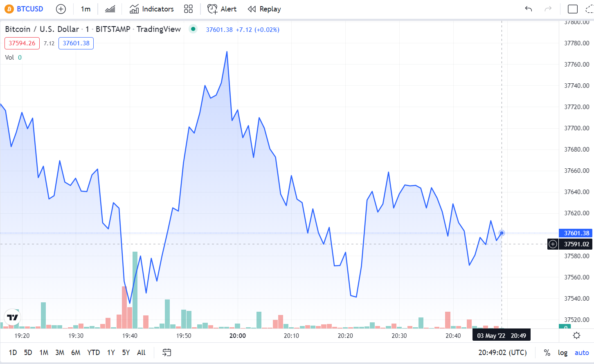Click the green volume tag on price axis
594x364 pixels.
[565, 327]
